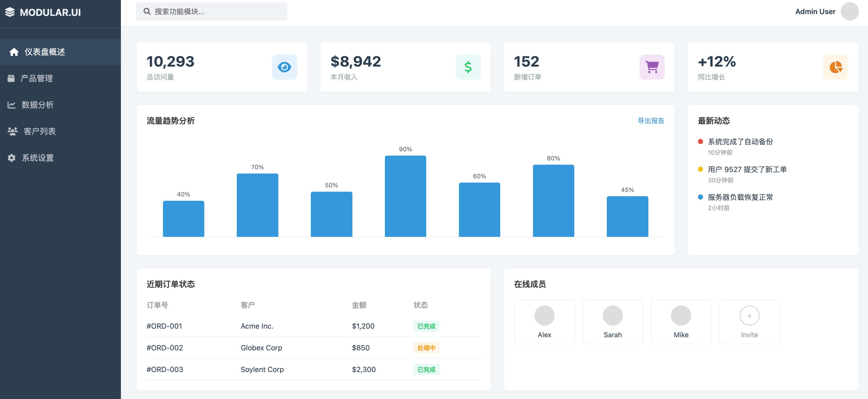Screen dimensions: 868x399
Task: Open the 产品管理 menu item
Action: (x=36, y=79)
